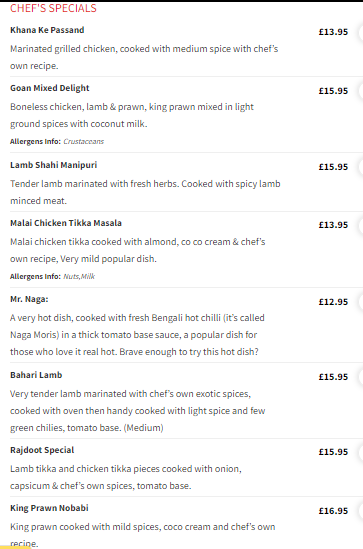Pick the Mr. Naga dish title
Viewport: 363px width, 549px height.
tap(29, 299)
